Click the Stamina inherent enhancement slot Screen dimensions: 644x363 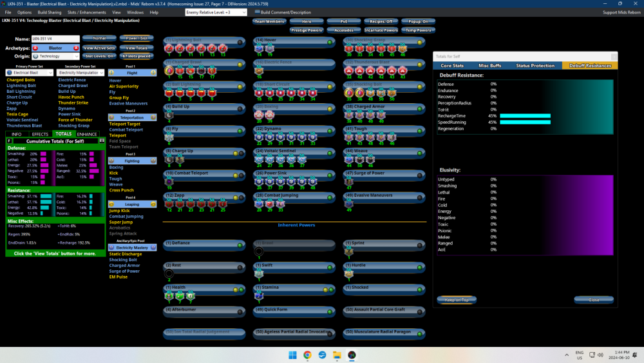pos(259,296)
